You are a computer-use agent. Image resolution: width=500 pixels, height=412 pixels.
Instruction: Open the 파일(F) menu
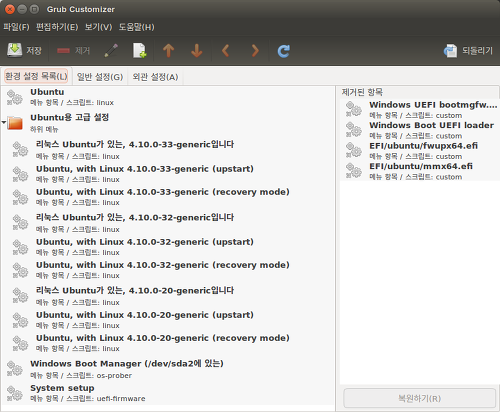(x=16, y=27)
